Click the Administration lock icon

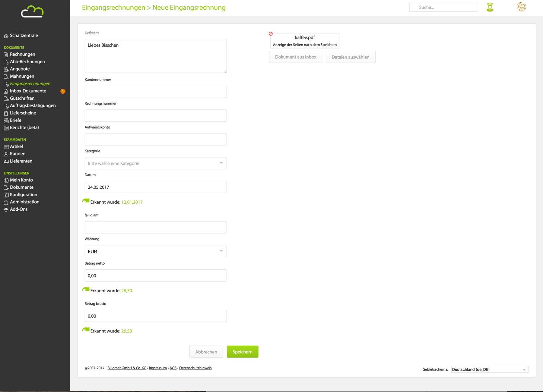tap(6, 202)
